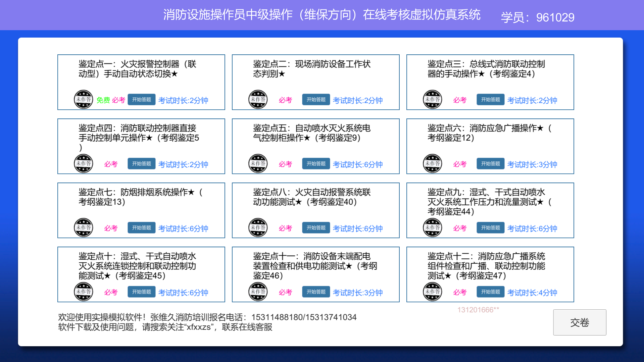The height and width of the screenshot is (362, 644).
Task: Click the green 免费 label on 鉴定点一
Action: coord(103,100)
